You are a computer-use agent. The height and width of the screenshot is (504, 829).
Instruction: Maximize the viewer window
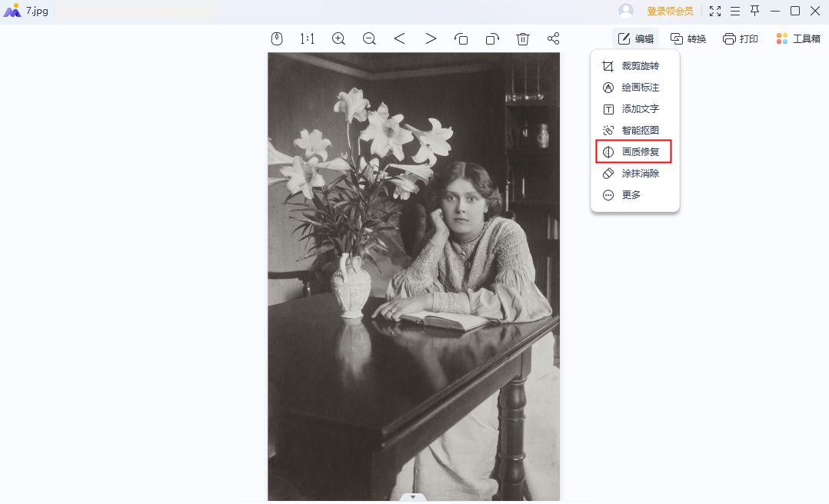(795, 11)
